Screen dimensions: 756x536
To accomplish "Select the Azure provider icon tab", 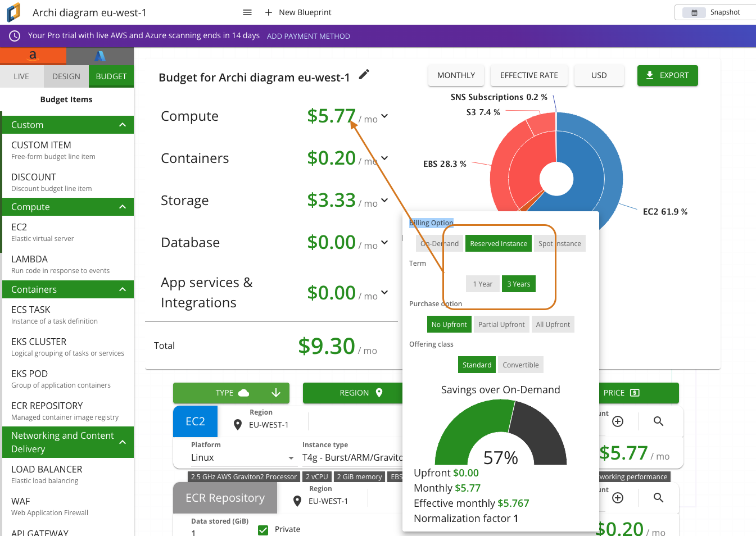I will [x=100, y=56].
